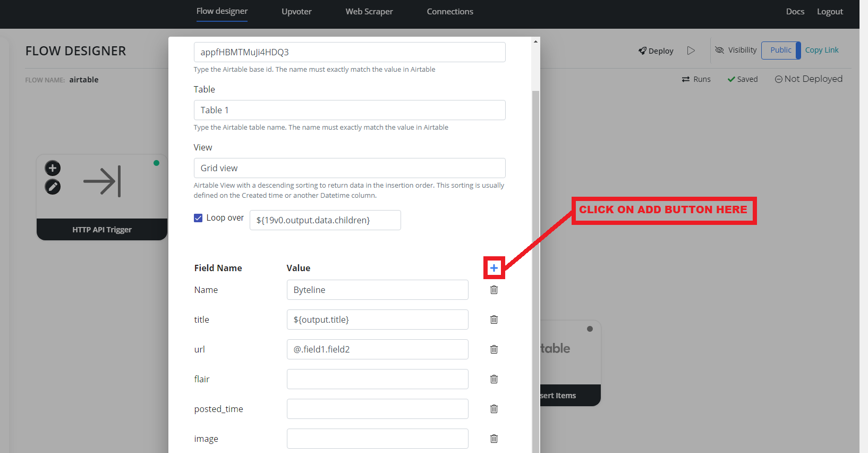Click the posted_time field name
Image resolution: width=868 pixels, height=453 pixels.
click(219, 409)
